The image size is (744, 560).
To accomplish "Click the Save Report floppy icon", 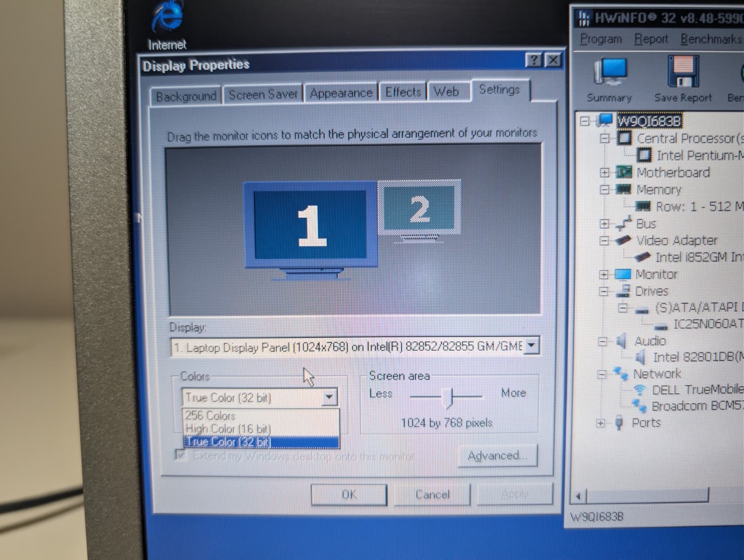I will 683,71.
